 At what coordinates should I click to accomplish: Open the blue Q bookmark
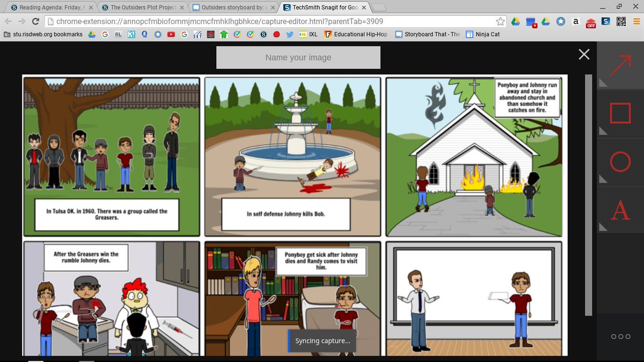coord(145,34)
